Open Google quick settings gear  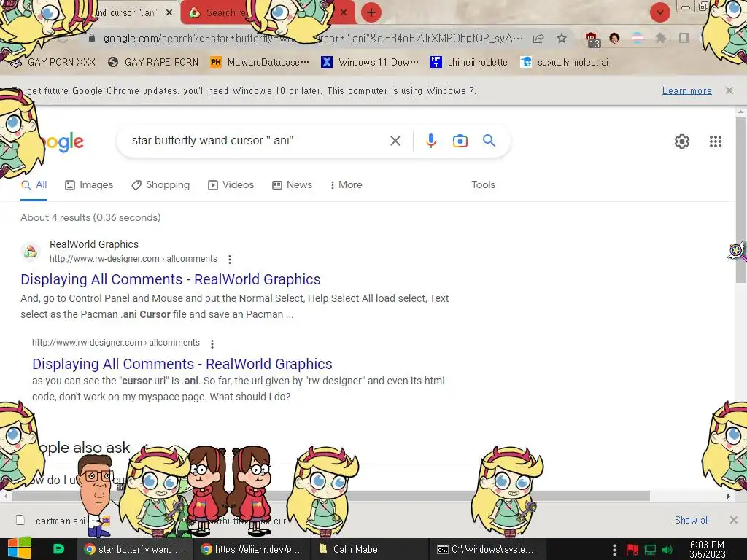(682, 141)
